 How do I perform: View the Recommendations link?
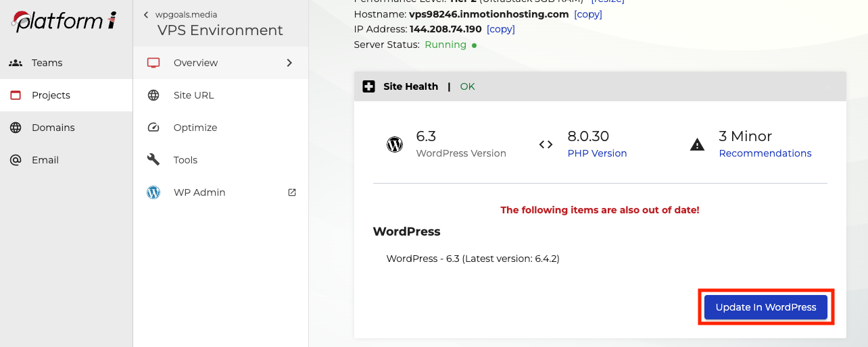click(x=765, y=153)
